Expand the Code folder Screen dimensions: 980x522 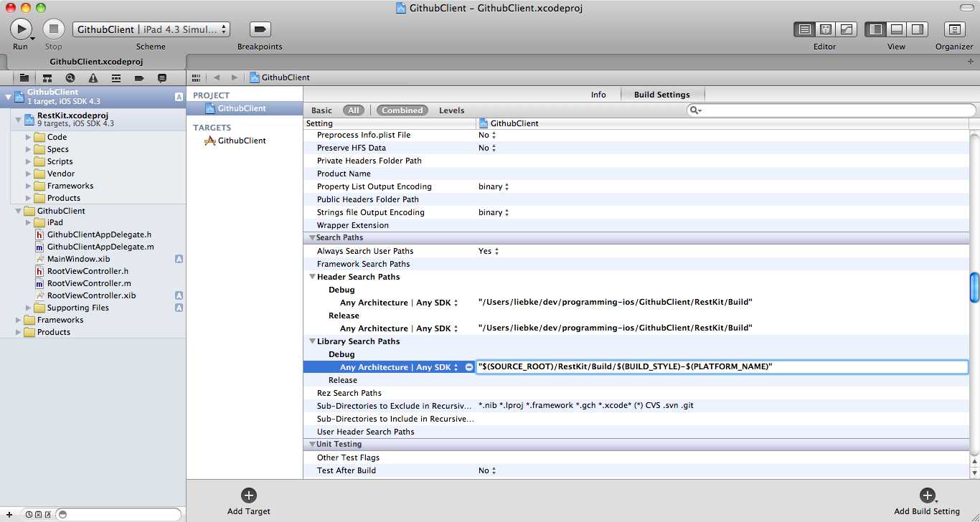coord(28,137)
